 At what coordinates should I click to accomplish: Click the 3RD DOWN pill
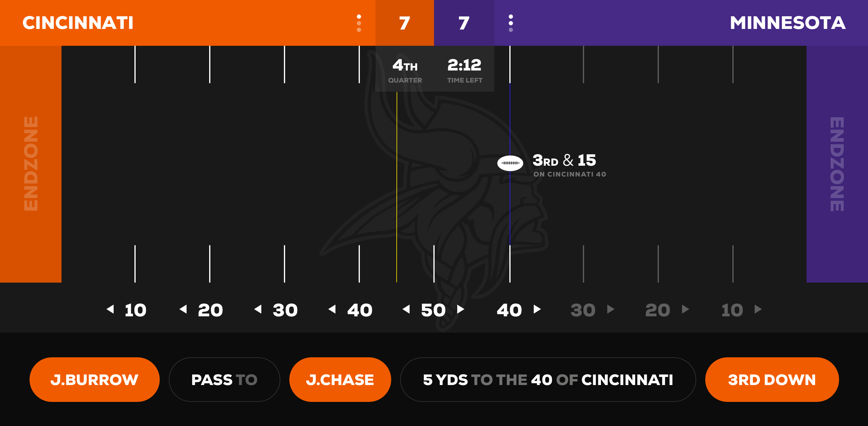pos(772,380)
